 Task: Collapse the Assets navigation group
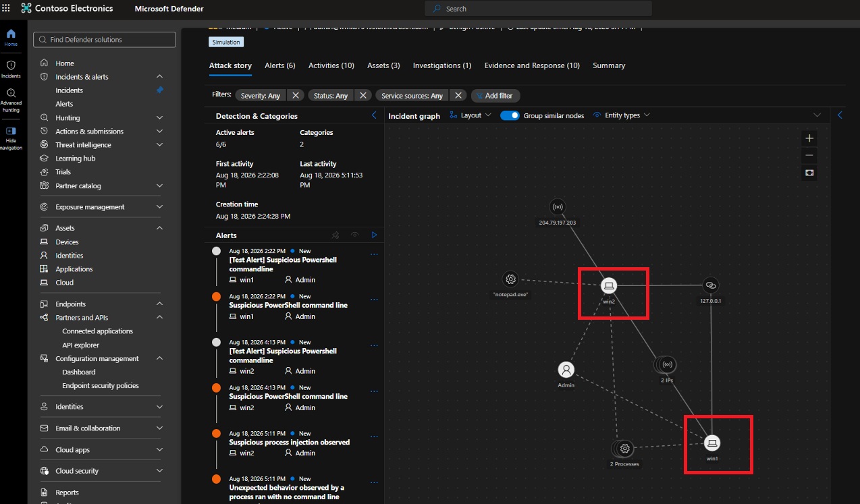point(159,227)
